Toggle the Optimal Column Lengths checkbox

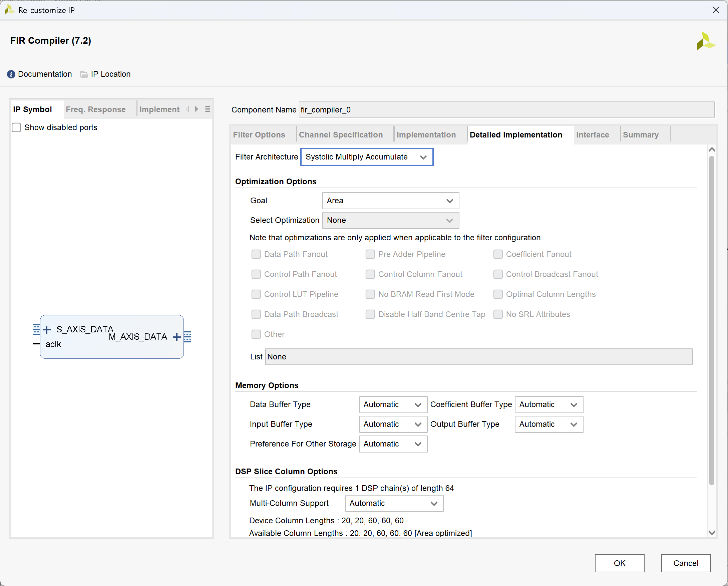coord(498,294)
